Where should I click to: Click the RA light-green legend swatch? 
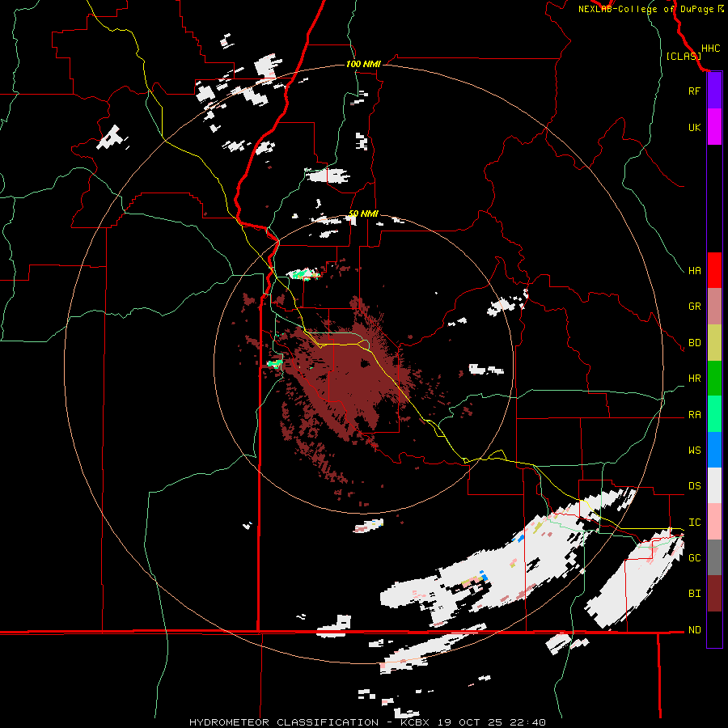click(714, 414)
